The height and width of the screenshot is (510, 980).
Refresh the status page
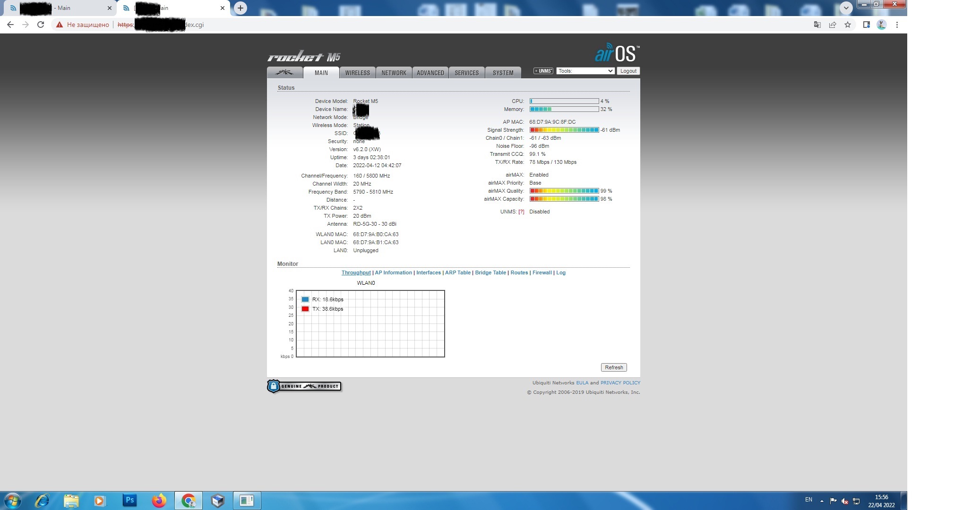coord(614,367)
